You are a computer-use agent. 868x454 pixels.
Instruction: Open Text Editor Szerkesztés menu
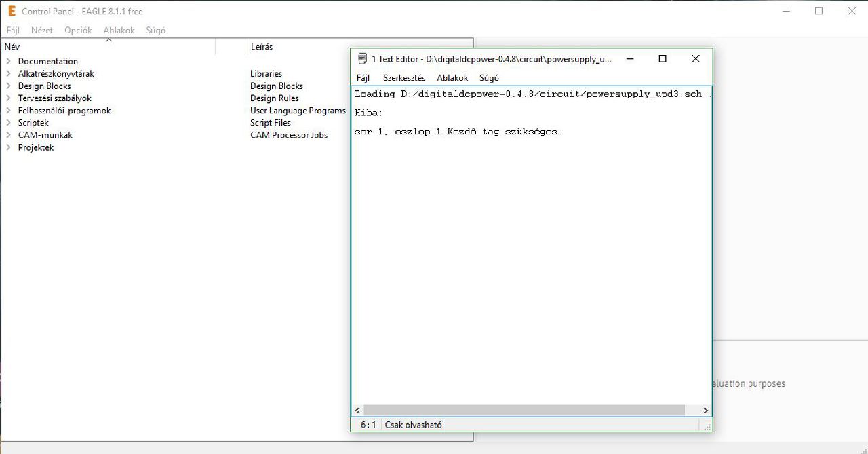point(404,78)
